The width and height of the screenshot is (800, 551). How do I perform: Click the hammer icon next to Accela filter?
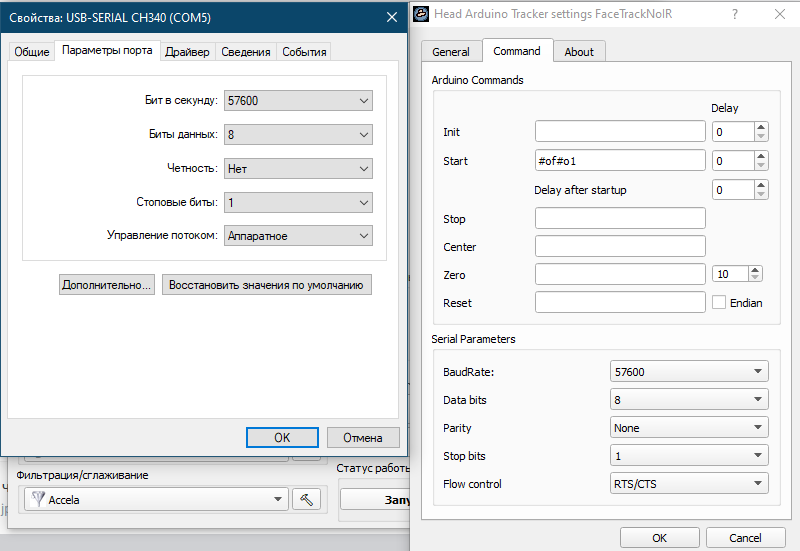[305, 499]
